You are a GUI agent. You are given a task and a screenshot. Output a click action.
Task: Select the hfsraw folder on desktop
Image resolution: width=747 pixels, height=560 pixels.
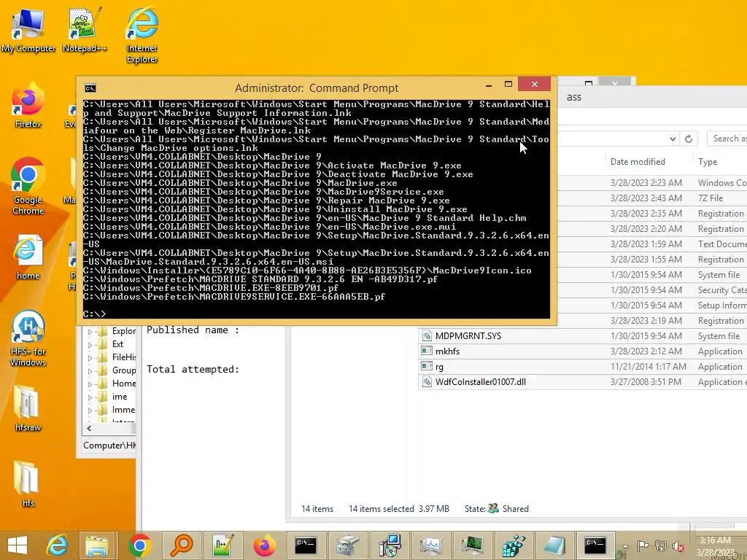point(28,408)
